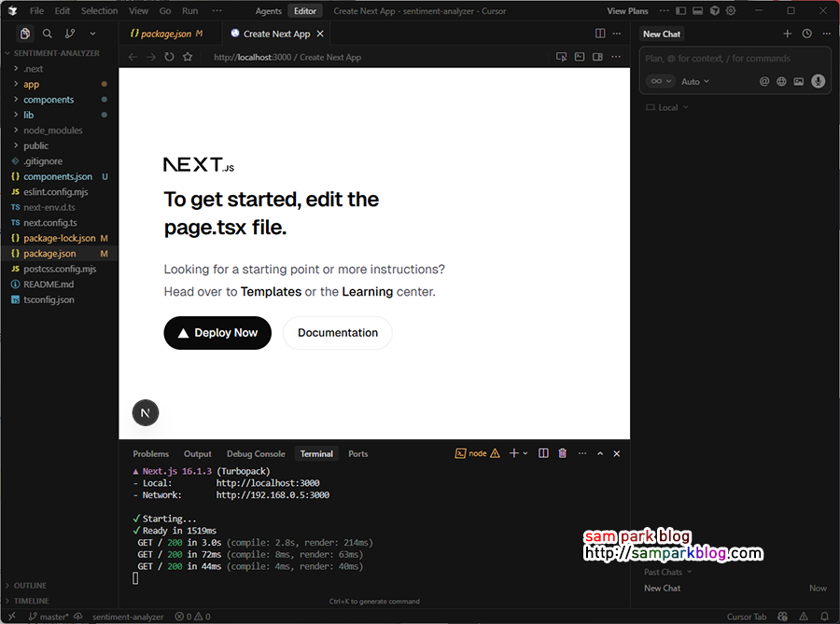Open the Search view icon in sidebar
Image resolution: width=840 pixels, height=624 pixels.
point(48,34)
